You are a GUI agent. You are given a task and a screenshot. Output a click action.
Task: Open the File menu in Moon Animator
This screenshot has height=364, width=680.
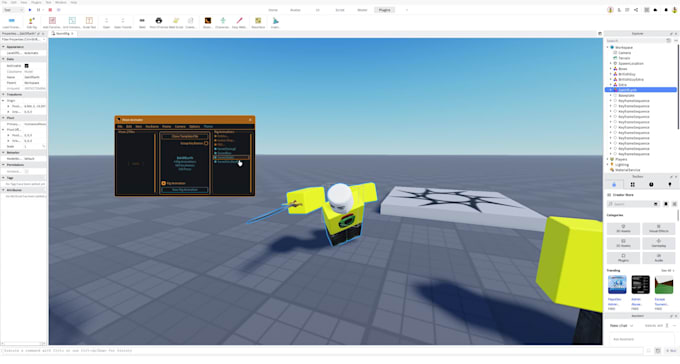coord(120,127)
